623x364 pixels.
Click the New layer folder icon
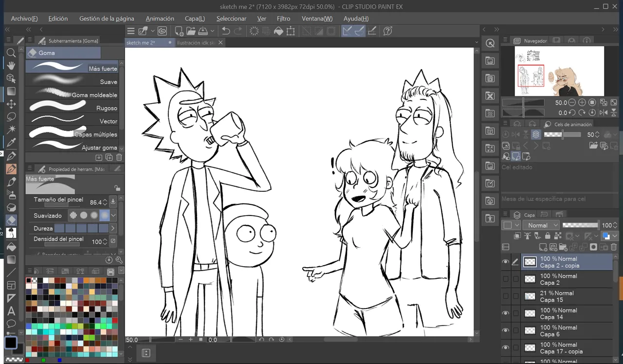[x=562, y=247]
